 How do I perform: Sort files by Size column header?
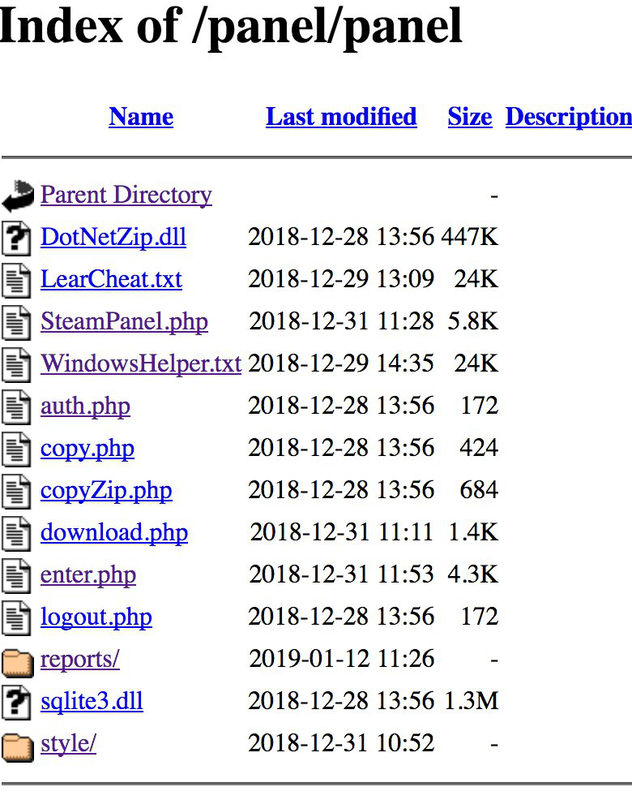tap(470, 117)
